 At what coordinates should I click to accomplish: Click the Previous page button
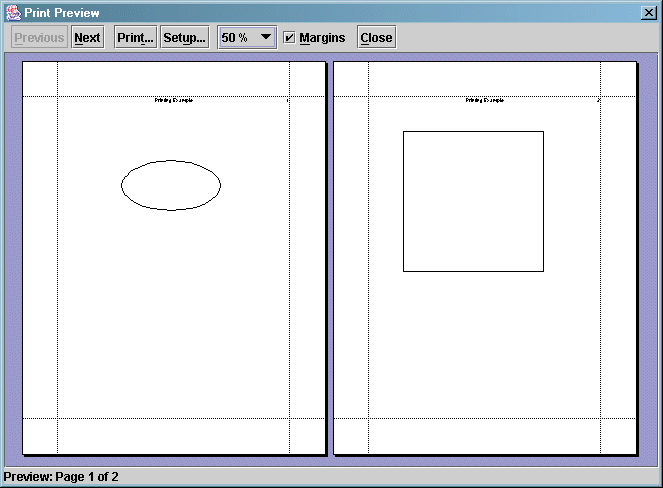point(39,38)
